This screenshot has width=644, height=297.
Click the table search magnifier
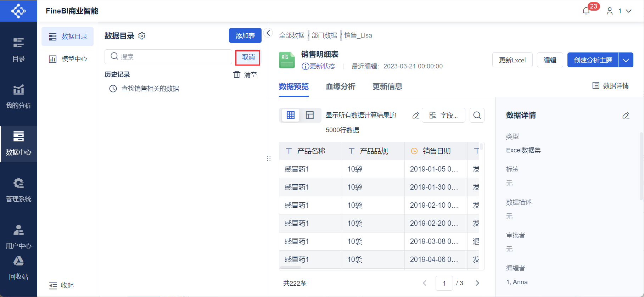click(477, 115)
